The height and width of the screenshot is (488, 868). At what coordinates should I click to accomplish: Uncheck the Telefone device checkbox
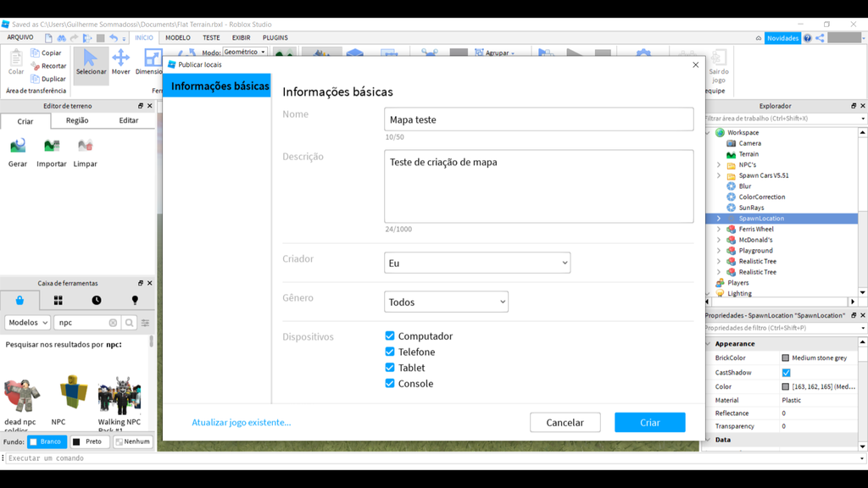pyautogui.click(x=390, y=352)
